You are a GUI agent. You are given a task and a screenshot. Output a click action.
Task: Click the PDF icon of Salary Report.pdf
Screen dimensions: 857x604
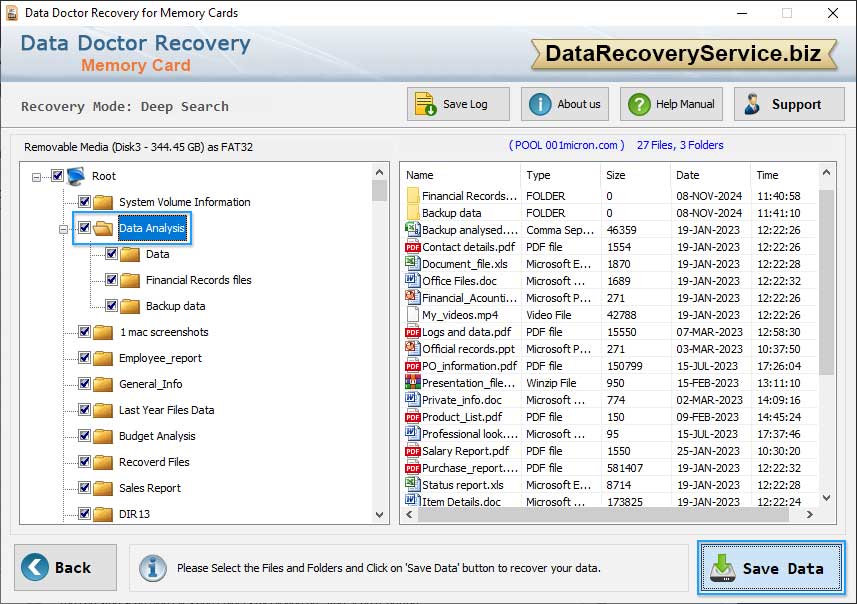[413, 451]
